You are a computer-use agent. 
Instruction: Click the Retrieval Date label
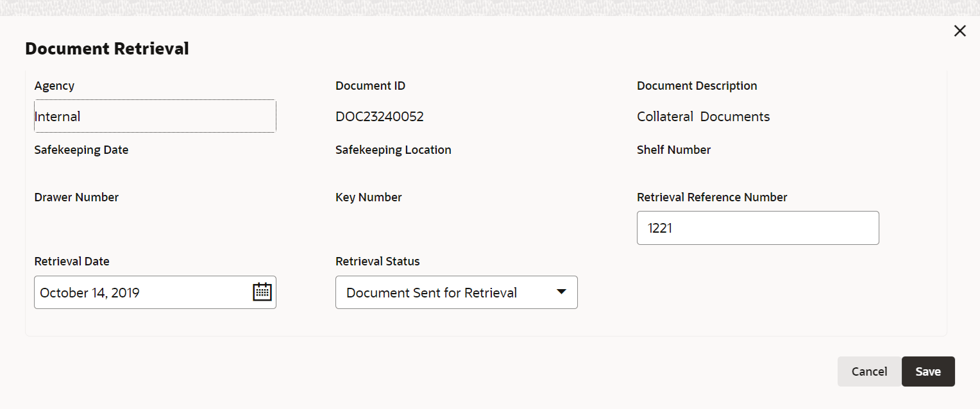coord(72,262)
